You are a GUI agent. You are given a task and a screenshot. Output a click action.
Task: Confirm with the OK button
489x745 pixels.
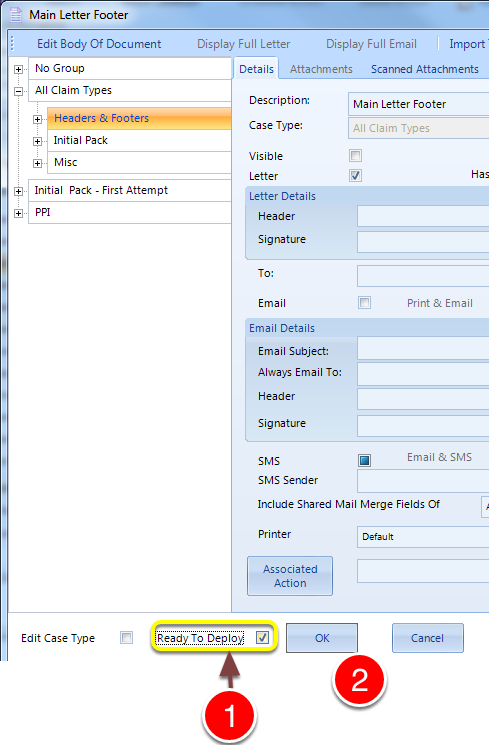tap(322, 638)
